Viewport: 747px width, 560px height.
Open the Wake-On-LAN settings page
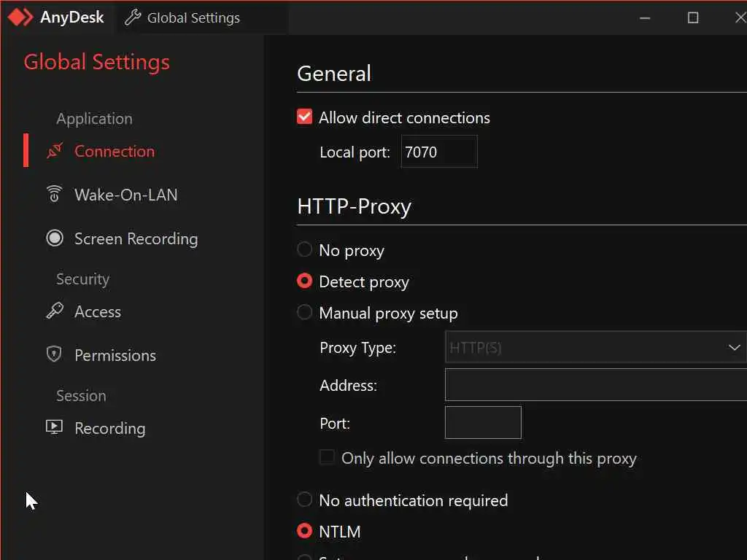point(125,195)
